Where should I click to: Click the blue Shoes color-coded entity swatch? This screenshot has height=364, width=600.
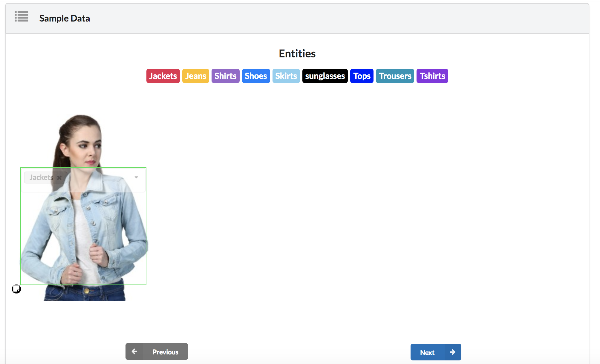[x=256, y=76]
